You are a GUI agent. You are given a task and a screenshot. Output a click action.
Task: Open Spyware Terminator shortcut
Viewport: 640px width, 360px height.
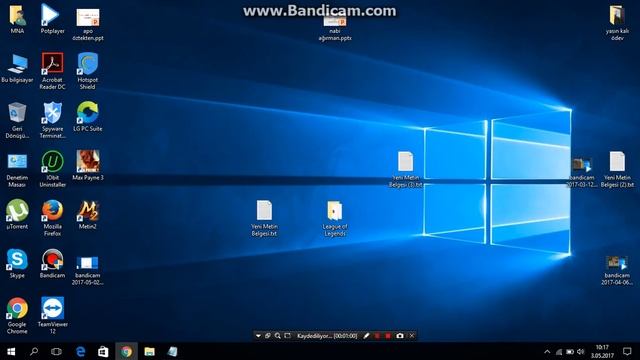tap(52, 120)
